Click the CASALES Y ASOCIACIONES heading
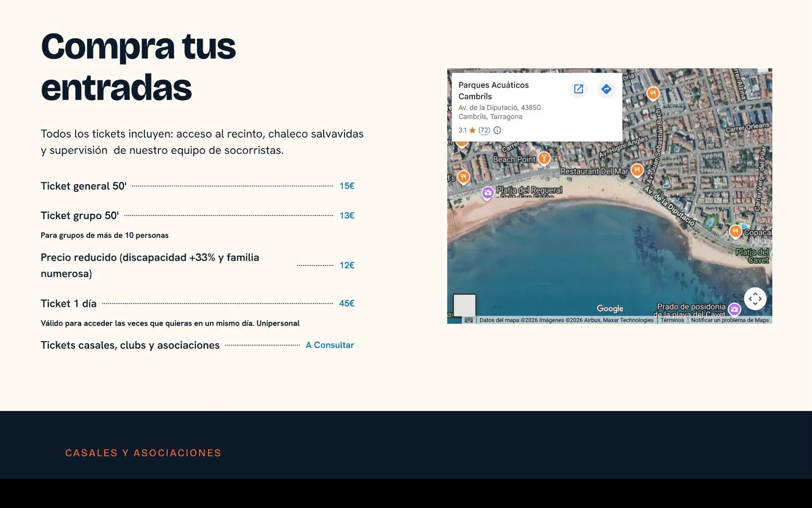Viewport: 812px width, 508px height. [x=143, y=453]
